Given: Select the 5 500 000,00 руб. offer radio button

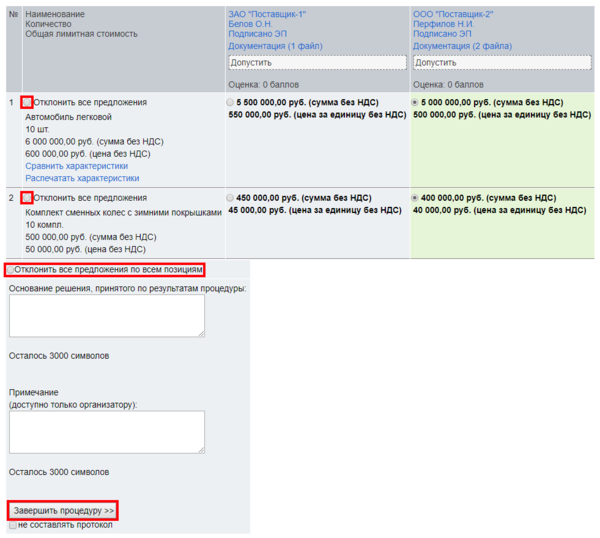Looking at the screenshot, I should [231, 103].
